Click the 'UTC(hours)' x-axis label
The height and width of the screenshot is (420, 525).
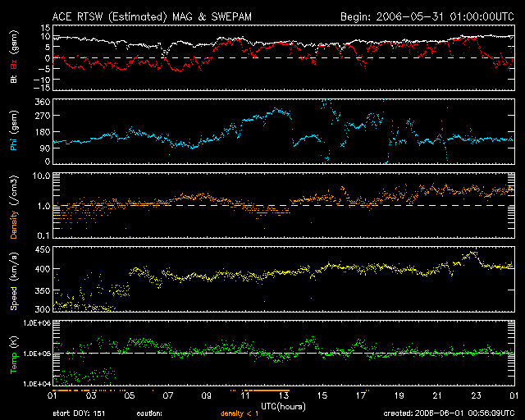click(283, 407)
